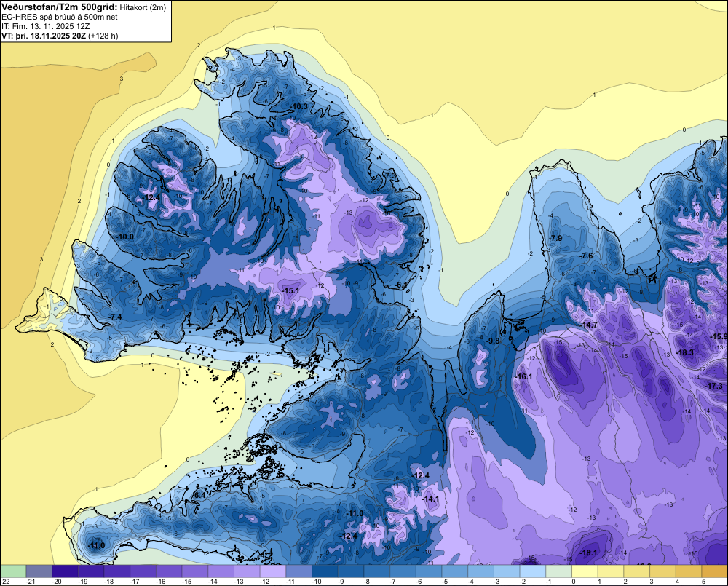
Task: Click the '3' legend scale label
Action: click(x=652, y=582)
